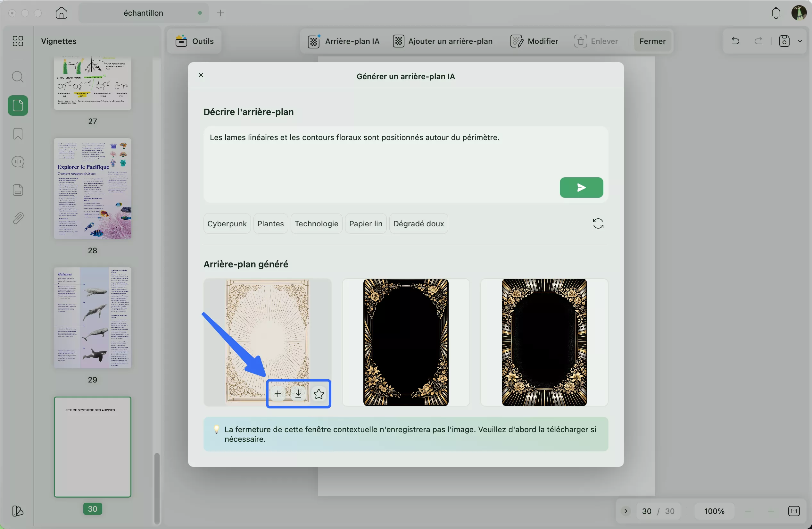Viewport: 812px width, 529px height.
Task: Download the first generated background
Action: click(298, 393)
